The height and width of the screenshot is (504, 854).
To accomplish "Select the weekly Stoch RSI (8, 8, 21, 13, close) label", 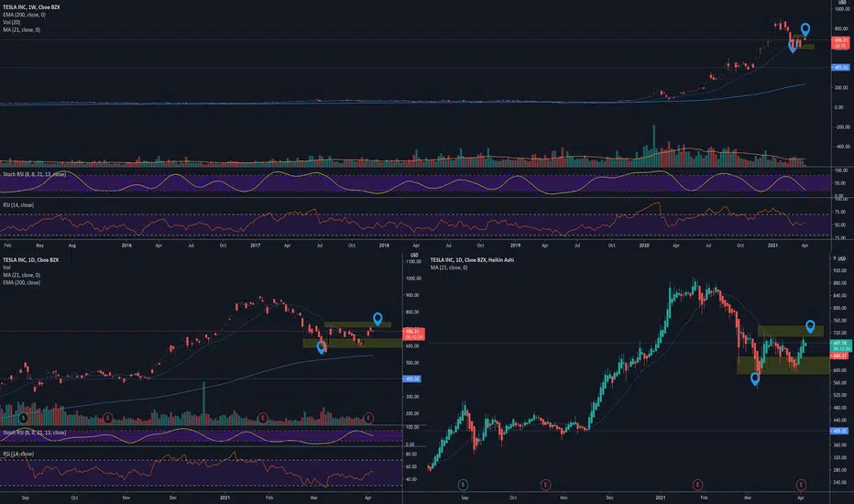I will 34,174.
